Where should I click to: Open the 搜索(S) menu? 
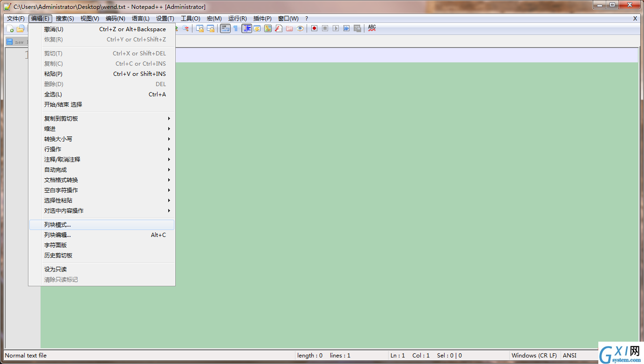pos(65,19)
